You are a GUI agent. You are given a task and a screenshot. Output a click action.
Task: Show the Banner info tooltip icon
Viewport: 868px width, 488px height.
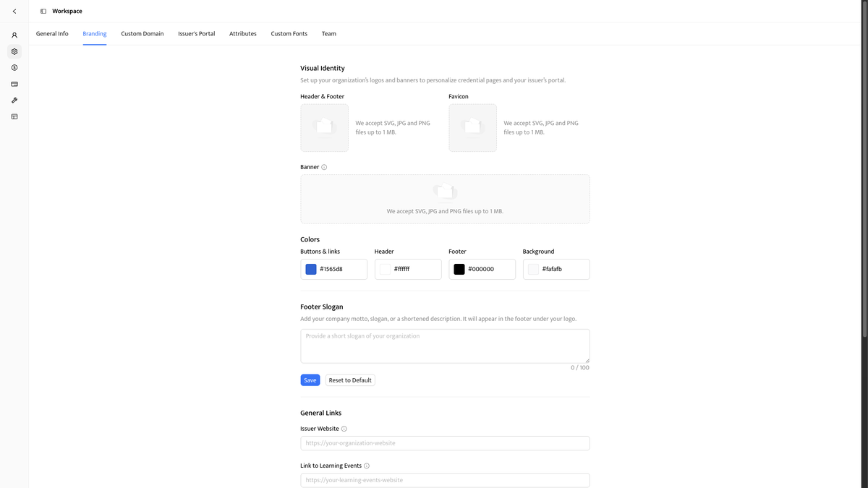pos(324,168)
